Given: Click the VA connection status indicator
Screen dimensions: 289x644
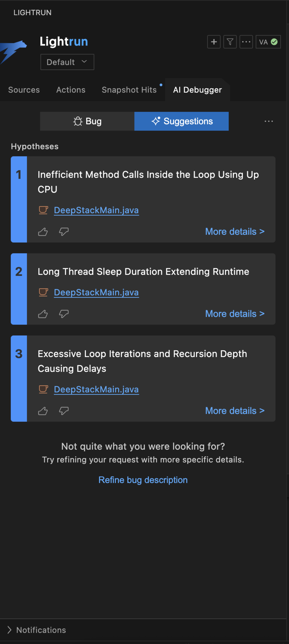Looking at the screenshot, I should tap(268, 42).
